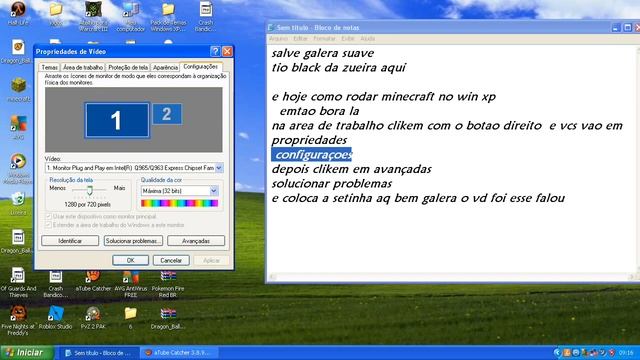This screenshot has height=360, width=640.
Task: Open Meu computador desktop icon
Action: (131, 16)
